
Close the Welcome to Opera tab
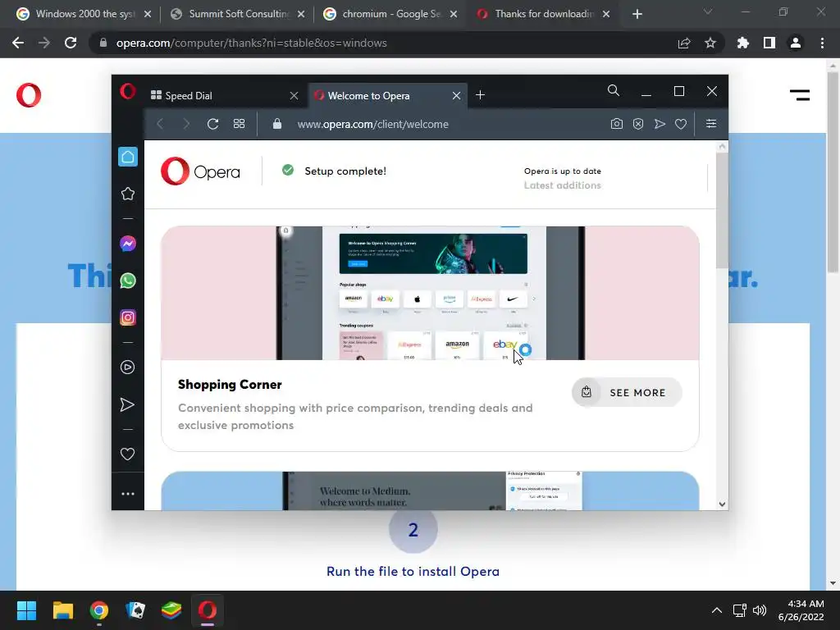tap(456, 96)
